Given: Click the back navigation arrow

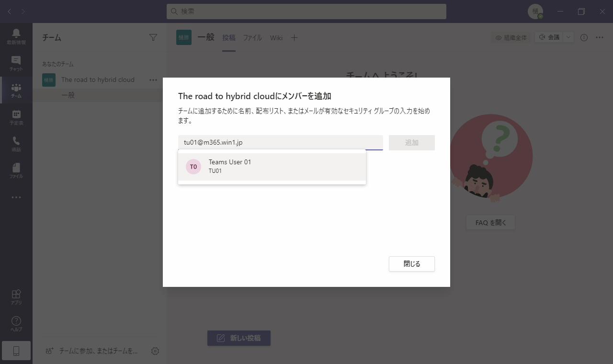Looking at the screenshot, I should click(10, 11).
